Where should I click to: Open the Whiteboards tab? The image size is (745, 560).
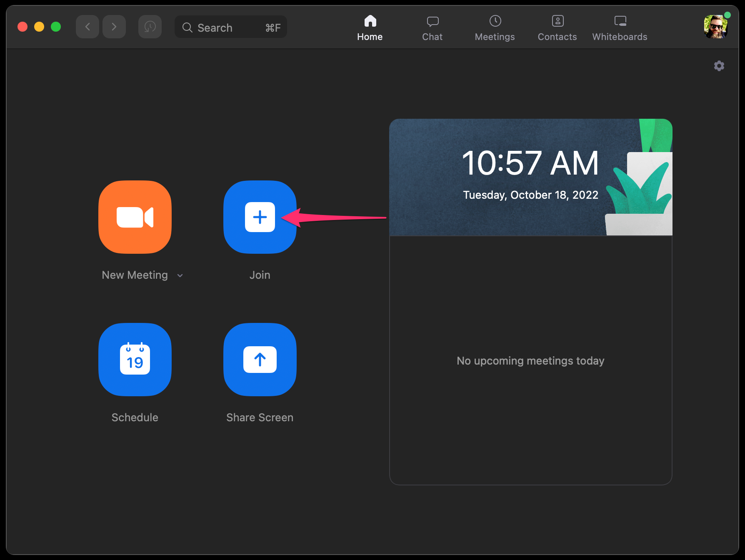(x=620, y=28)
